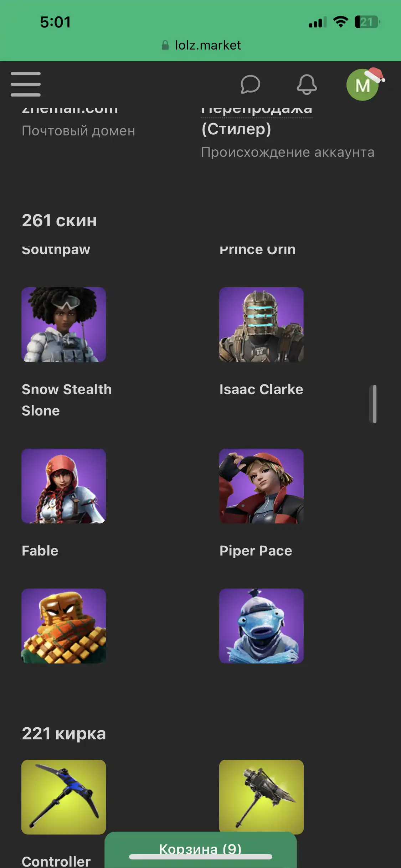Open the notifications bell
Image resolution: width=401 pixels, height=868 pixels.
[307, 84]
